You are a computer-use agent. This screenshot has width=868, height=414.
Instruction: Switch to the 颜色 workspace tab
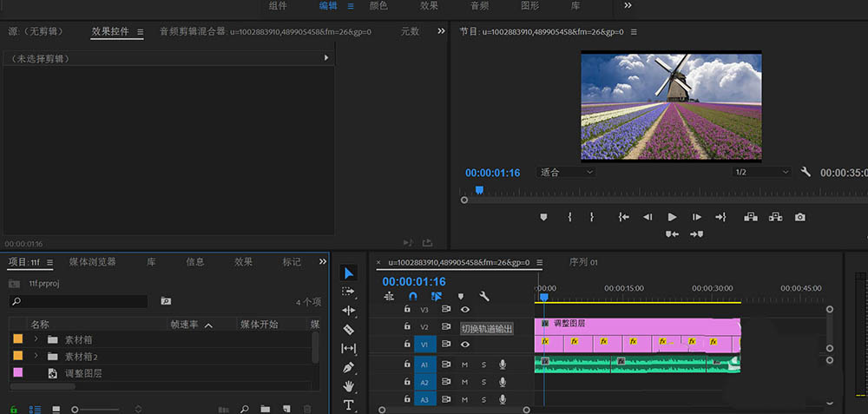coord(378,6)
